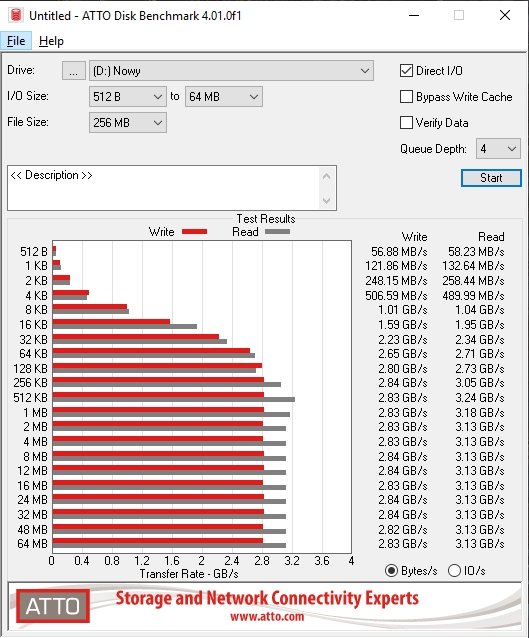Disable the Direct I/O checkbox
The image size is (529, 638).
pyautogui.click(x=407, y=70)
